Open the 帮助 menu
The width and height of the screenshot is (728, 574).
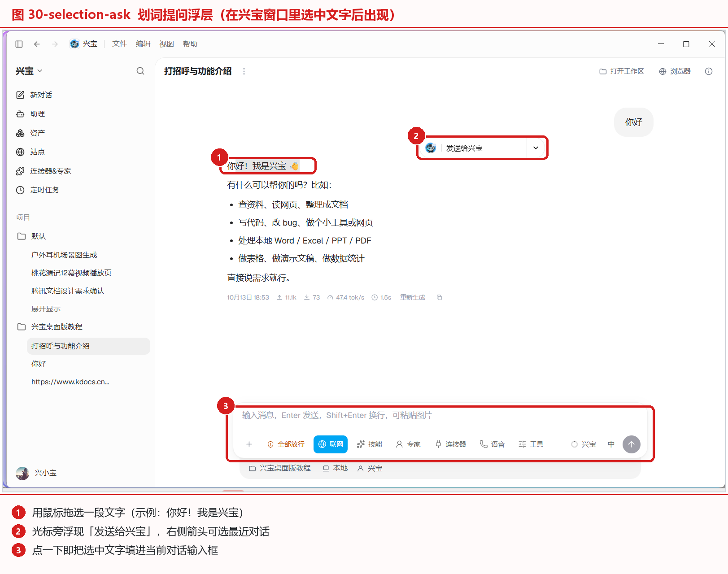tap(190, 44)
